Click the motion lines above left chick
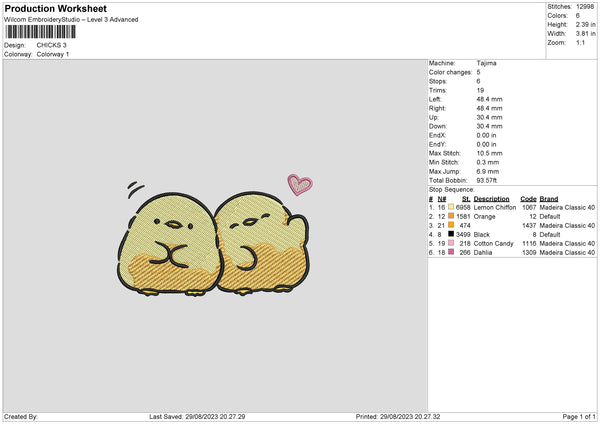600x424 pixels. pos(136,189)
